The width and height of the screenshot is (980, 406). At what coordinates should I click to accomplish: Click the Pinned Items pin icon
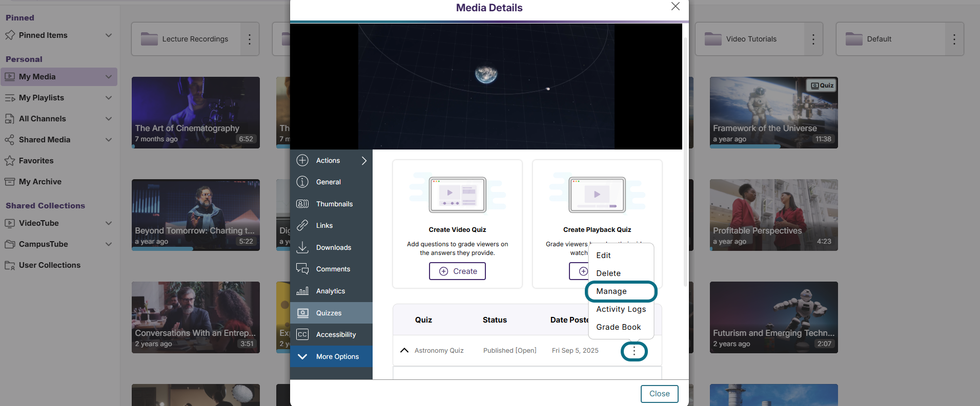tap(10, 35)
